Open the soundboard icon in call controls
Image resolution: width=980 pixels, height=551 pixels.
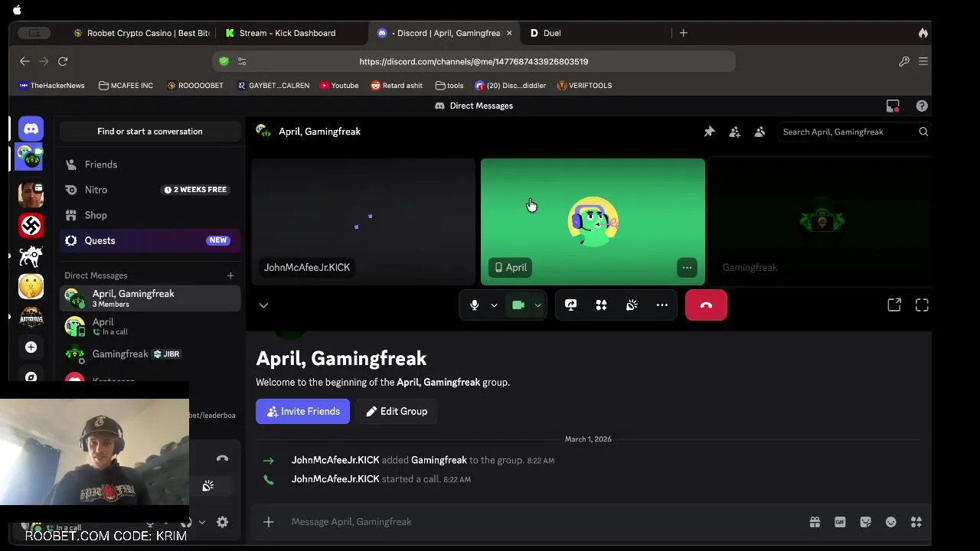click(x=632, y=305)
